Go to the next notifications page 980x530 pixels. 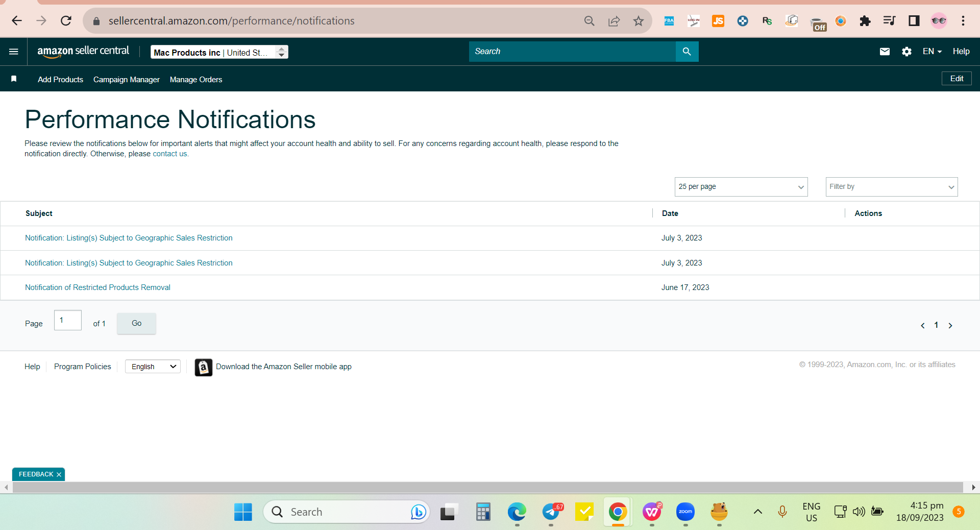point(950,325)
